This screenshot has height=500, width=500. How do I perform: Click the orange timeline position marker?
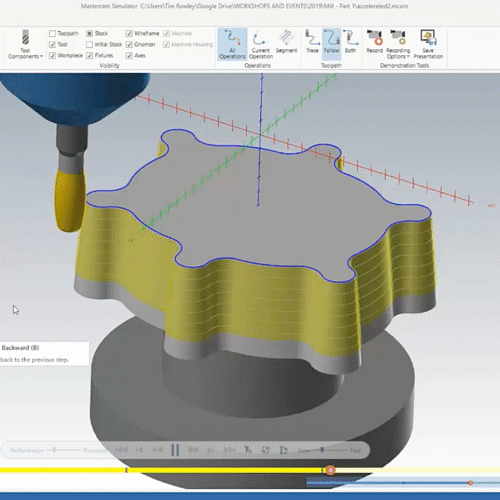(x=330, y=470)
